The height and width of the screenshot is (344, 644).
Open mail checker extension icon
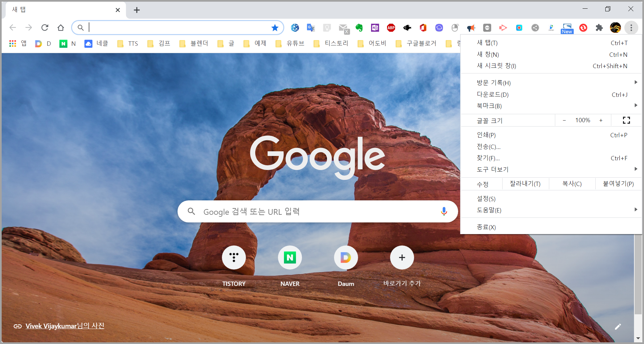[343, 28]
